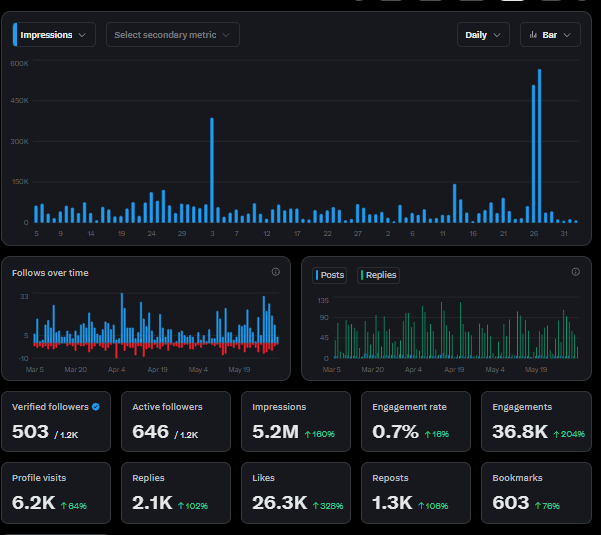Viewport: 601px width, 535px height.
Task: Click the 328% increase on Likes card
Action: 328,506
